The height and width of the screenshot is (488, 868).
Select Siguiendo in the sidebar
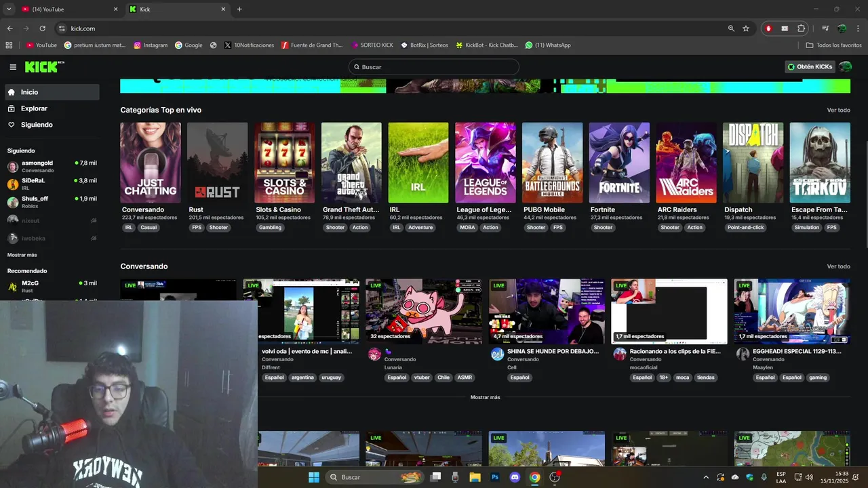[53, 125]
